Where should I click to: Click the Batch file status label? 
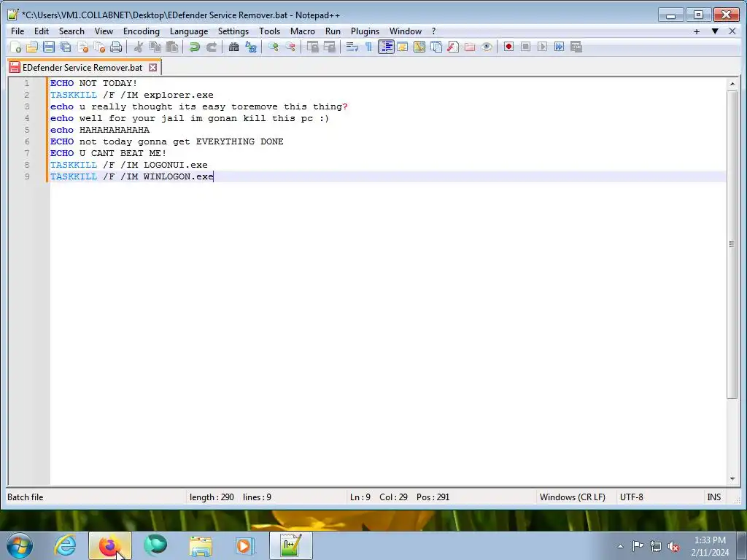[x=26, y=497]
